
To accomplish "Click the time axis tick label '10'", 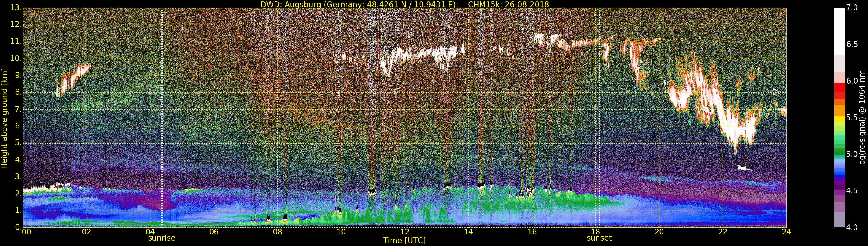I will (x=341, y=232).
